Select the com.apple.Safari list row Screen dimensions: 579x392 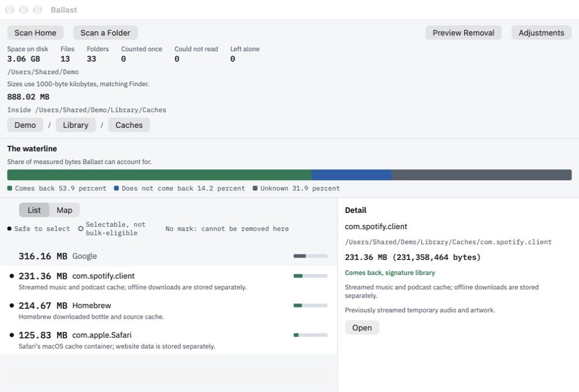point(168,340)
